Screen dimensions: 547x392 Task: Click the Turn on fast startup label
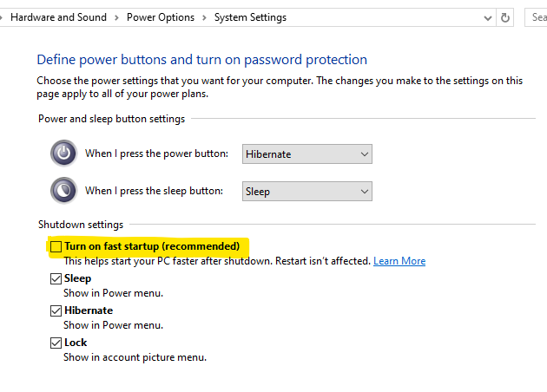(x=152, y=246)
